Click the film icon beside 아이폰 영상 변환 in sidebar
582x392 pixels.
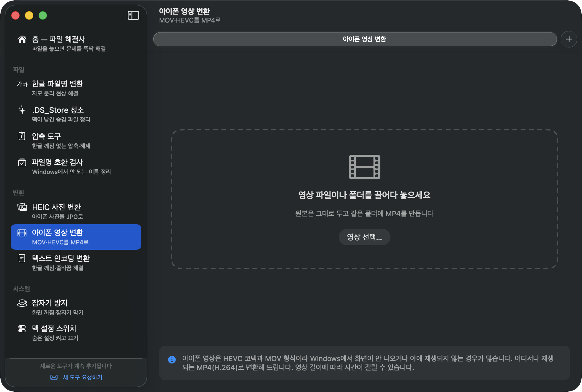22,233
